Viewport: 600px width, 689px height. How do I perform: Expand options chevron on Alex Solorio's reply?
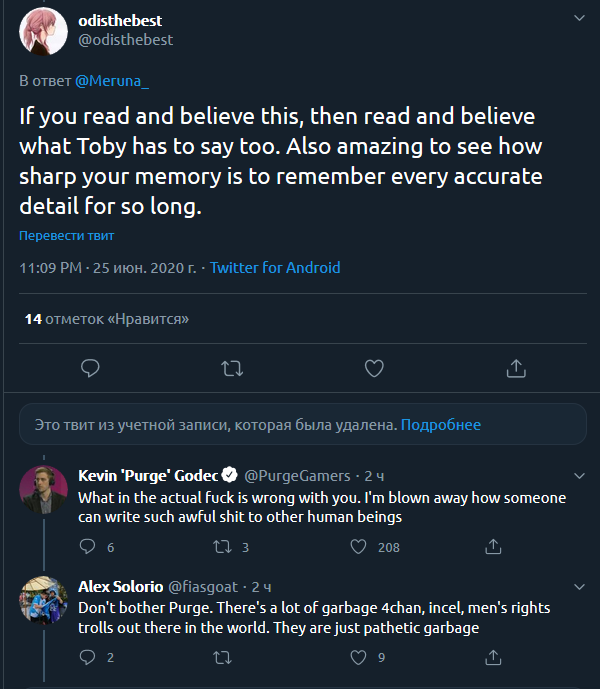point(579,585)
